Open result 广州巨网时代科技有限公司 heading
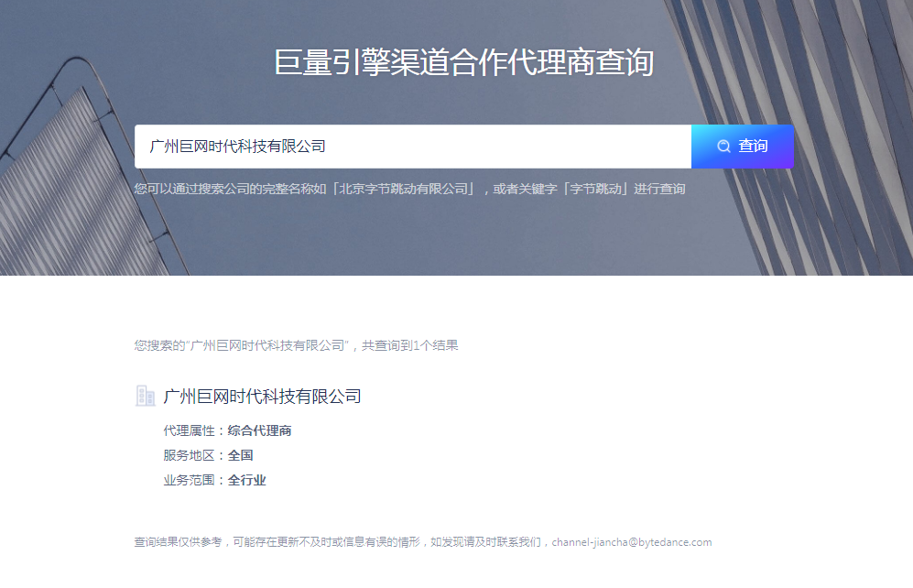Screen dimensions: 913x588 coord(262,397)
